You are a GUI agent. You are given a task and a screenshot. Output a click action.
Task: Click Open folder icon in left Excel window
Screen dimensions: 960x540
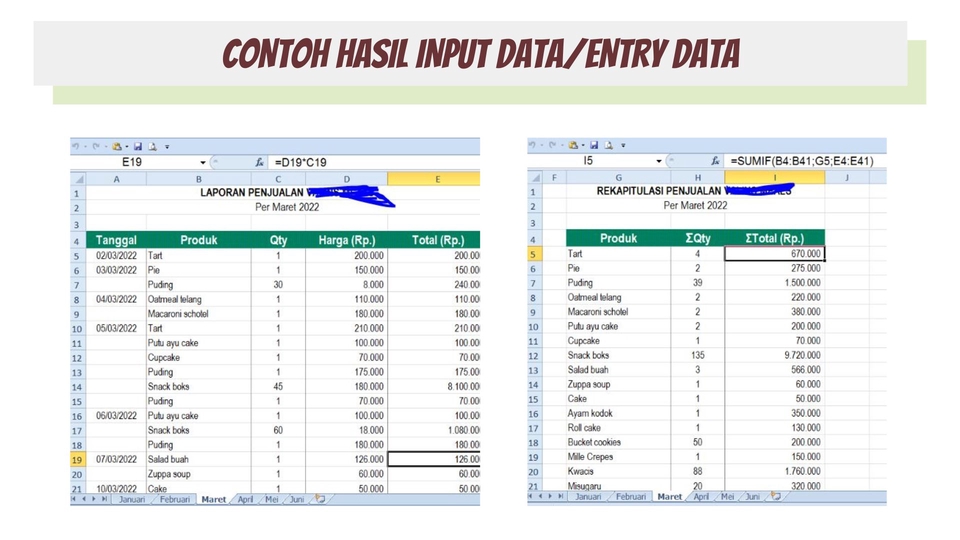tap(116, 146)
